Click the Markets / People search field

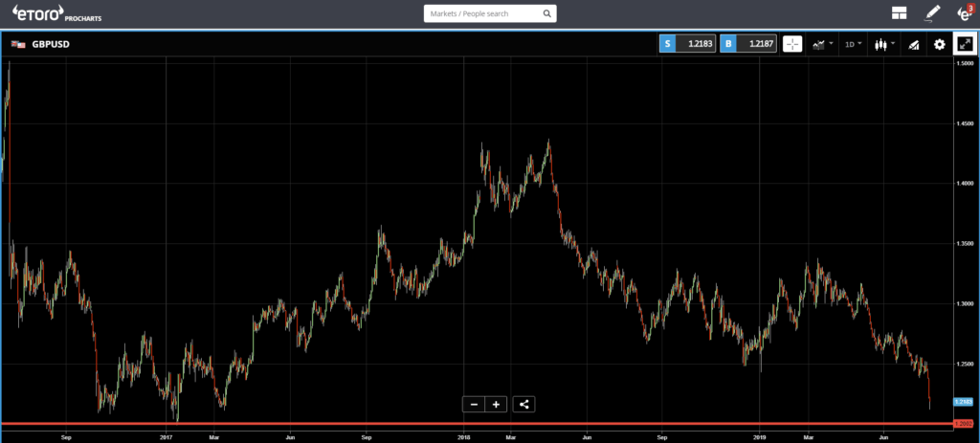point(490,13)
